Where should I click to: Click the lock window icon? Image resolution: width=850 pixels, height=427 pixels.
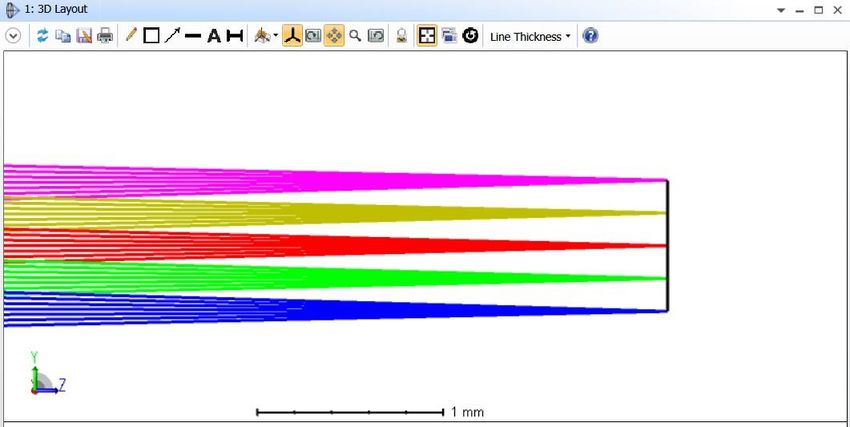pos(401,36)
